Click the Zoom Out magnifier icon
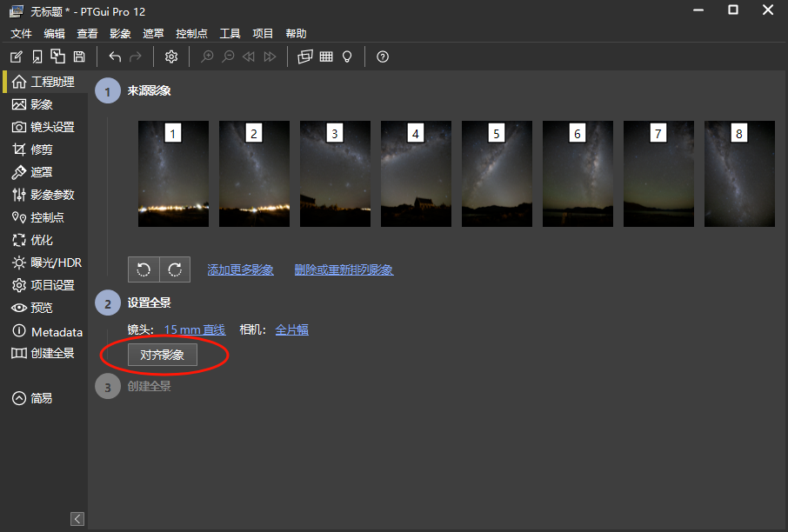 [228, 57]
